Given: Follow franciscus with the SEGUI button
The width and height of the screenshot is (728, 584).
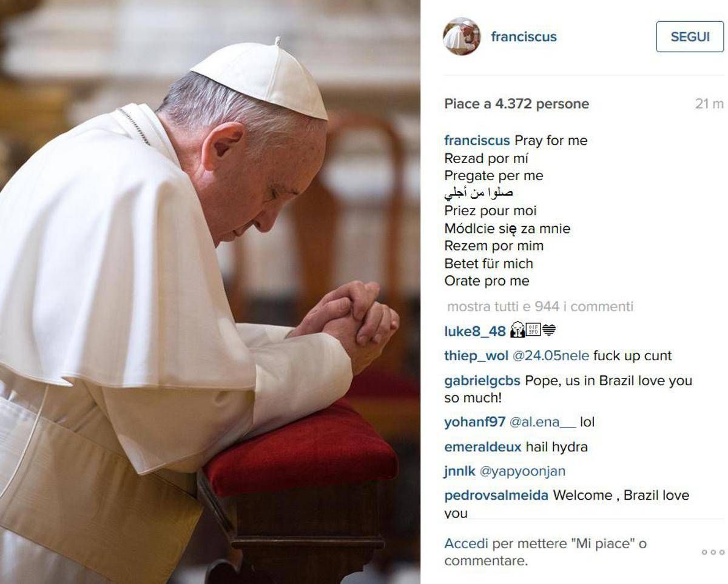Looking at the screenshot, I should 690,36.
